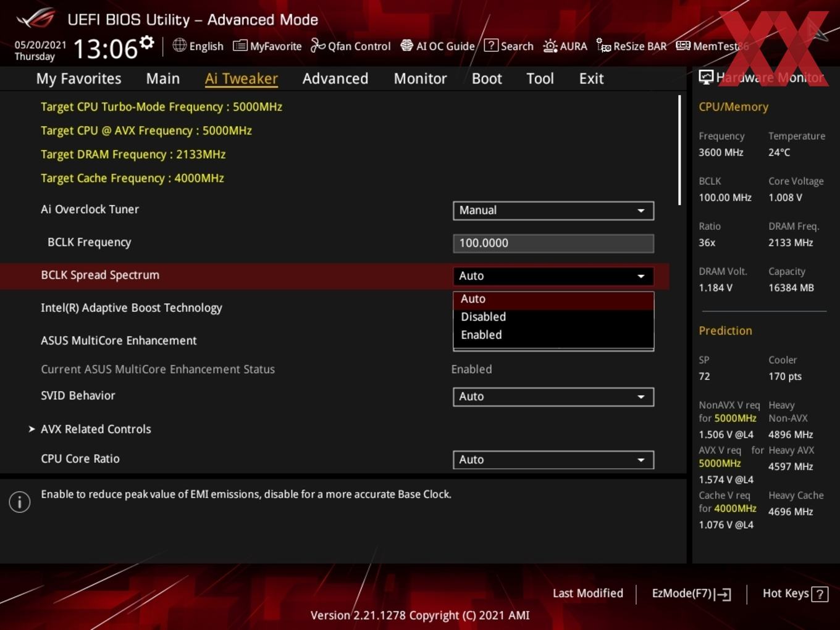The width and height of the screenshot is (840, 630).
Task: Click Target Cache Frequency : 4000MHz text
Action: (x=132, y=178)
